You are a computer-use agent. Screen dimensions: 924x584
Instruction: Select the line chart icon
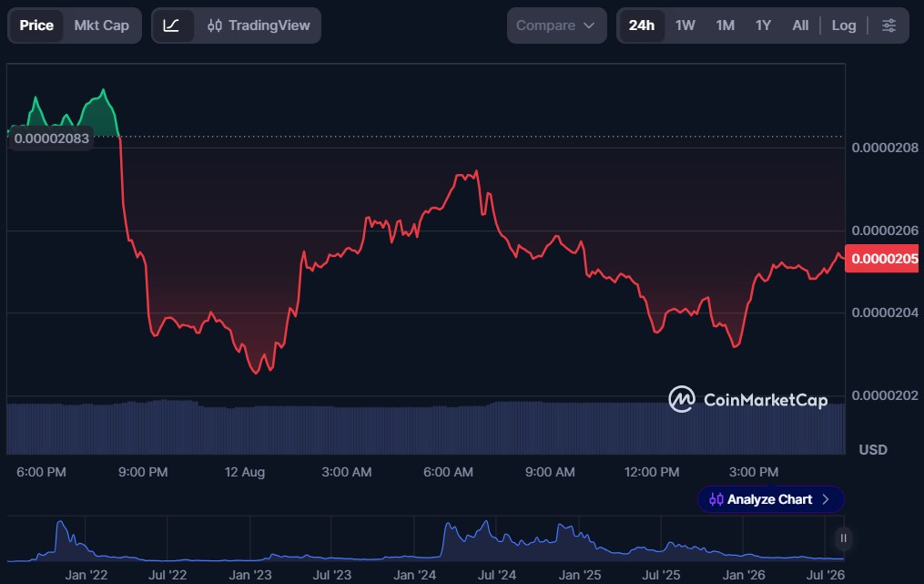pyautogui.click(x=171, y=26)
